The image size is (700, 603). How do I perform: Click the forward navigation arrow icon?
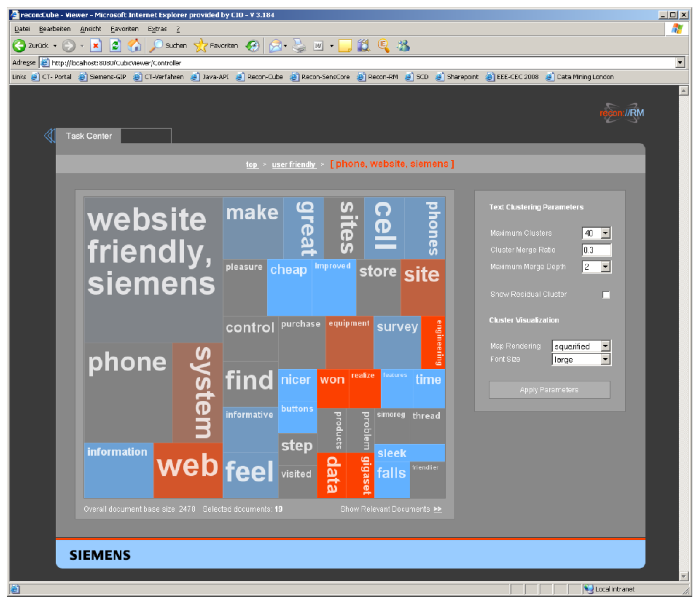[x=69, y=46]
